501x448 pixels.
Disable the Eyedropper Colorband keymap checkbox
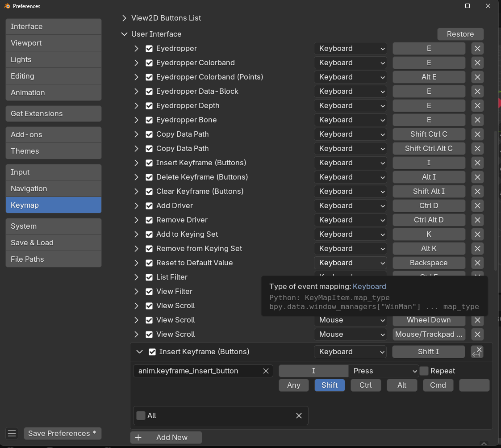pos(149,63)
